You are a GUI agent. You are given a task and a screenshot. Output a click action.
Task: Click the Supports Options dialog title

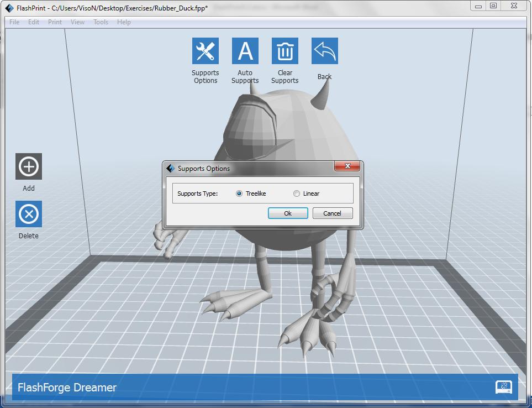click(x=203, y=169)
